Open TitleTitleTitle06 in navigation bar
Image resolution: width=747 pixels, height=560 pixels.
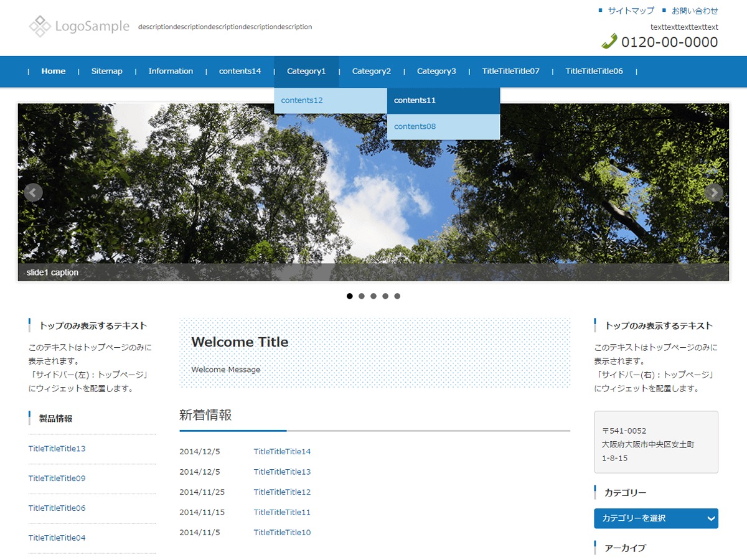[594, 71]
